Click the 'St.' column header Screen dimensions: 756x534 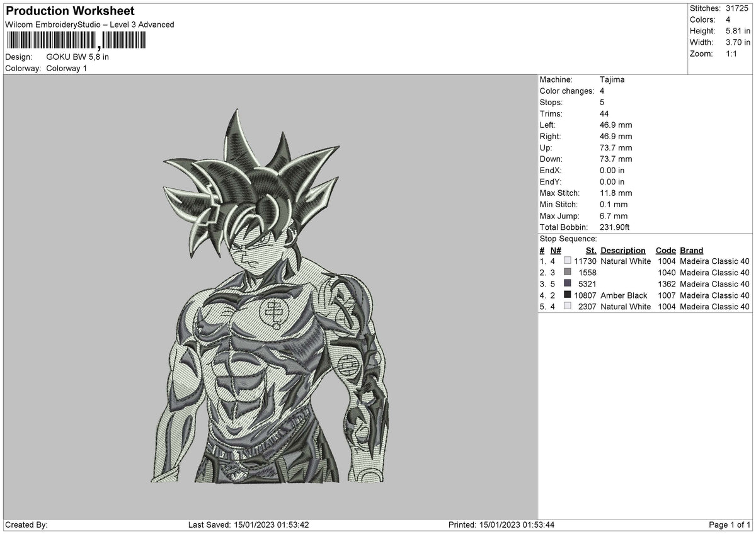591,250
